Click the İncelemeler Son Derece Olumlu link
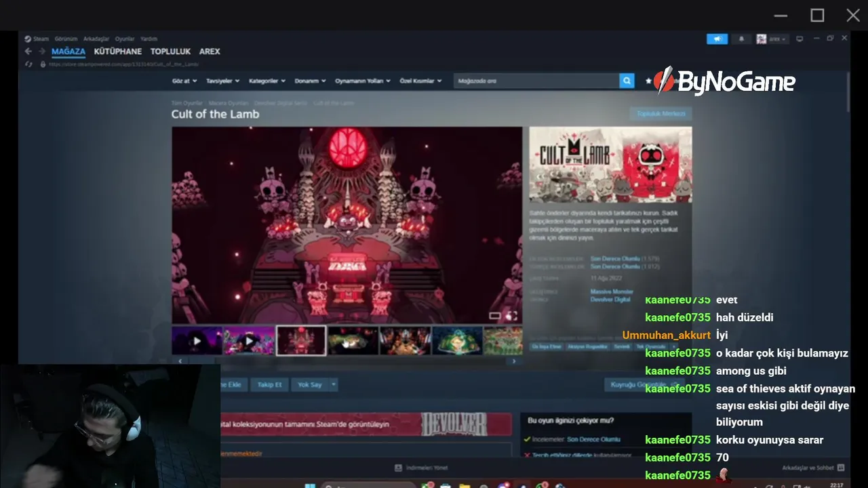This screenshot has height=488, width=868. coord(593,439)
